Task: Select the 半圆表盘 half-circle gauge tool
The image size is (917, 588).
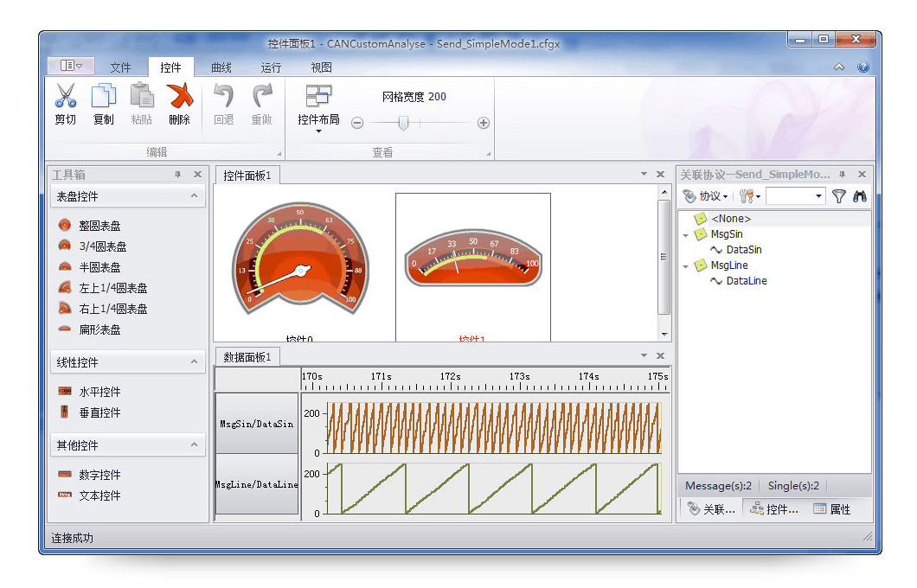Action: tap(99, 267)
